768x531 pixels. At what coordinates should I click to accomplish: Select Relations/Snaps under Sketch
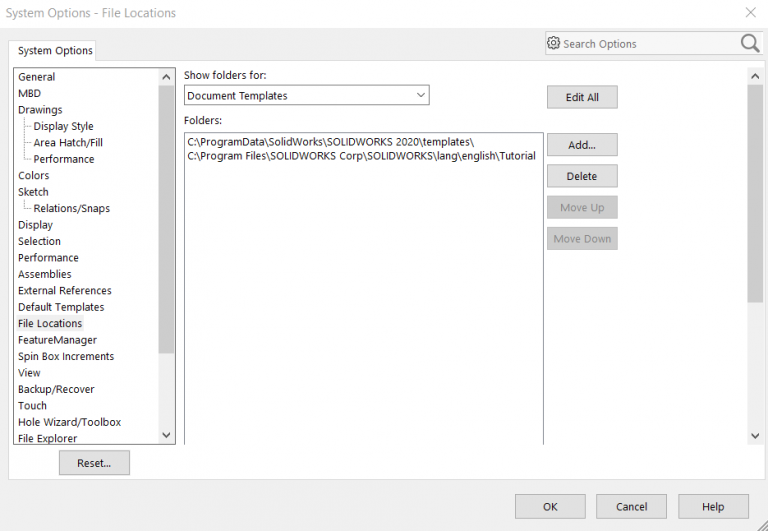point(71,208)
